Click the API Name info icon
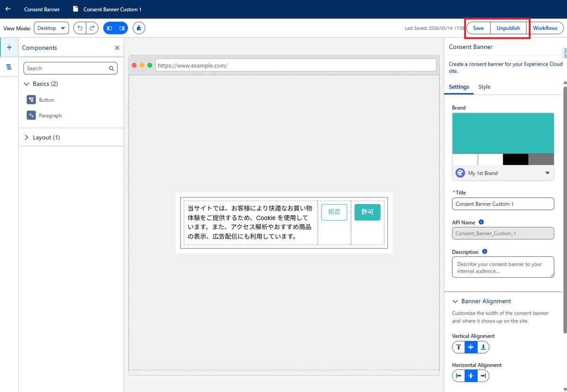 pyautogui.click(x=481, y=222)
